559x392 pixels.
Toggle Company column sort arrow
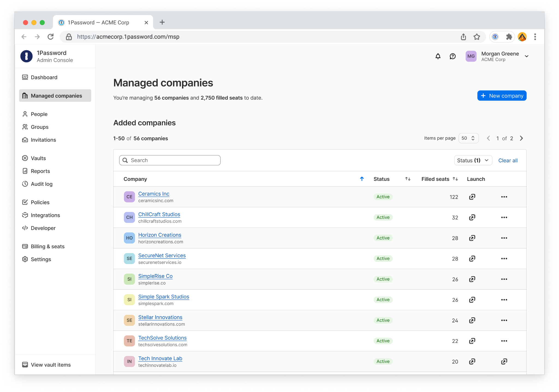362,179
